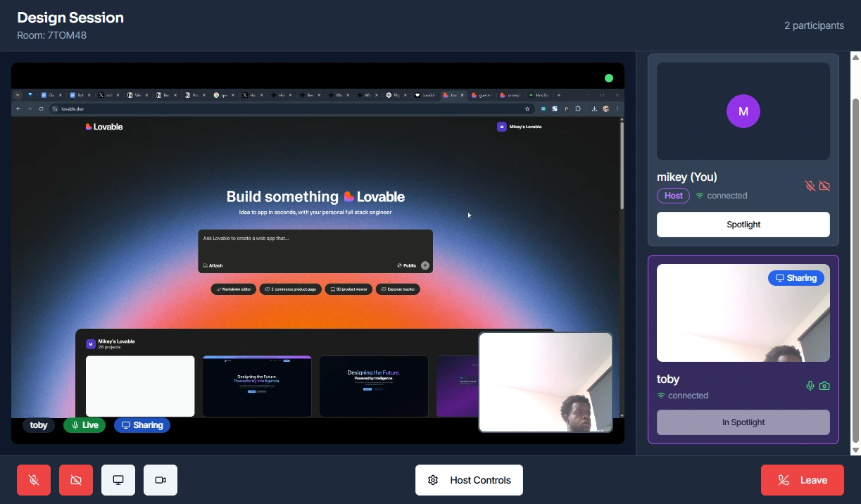Click the Build something Lovable headline
This screenshot has height=504, width=861.
coord(315,196)
